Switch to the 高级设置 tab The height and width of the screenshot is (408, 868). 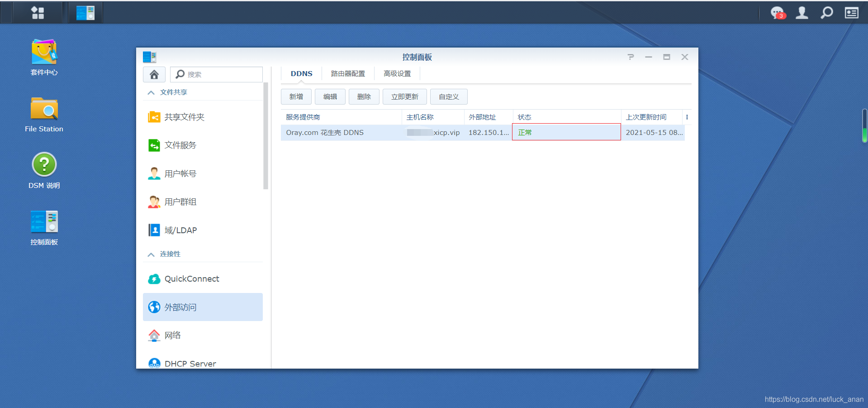click(x=397, y=74)
